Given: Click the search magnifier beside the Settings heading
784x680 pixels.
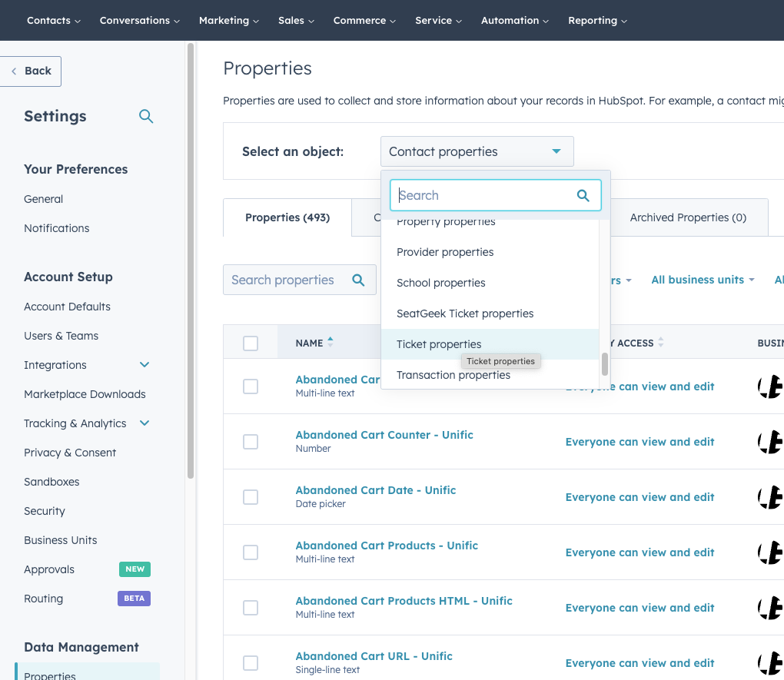Looking at the screenshot, I should coord(146,116).
